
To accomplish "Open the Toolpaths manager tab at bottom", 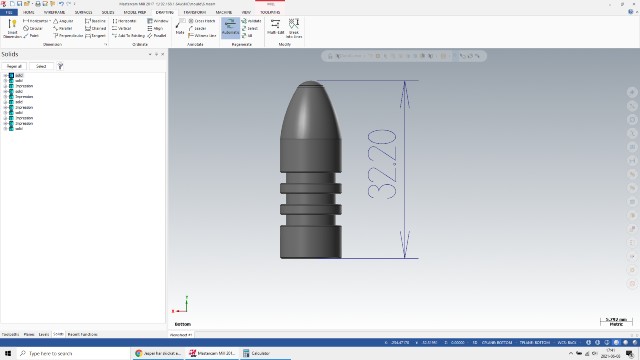I will click(11, 334).
